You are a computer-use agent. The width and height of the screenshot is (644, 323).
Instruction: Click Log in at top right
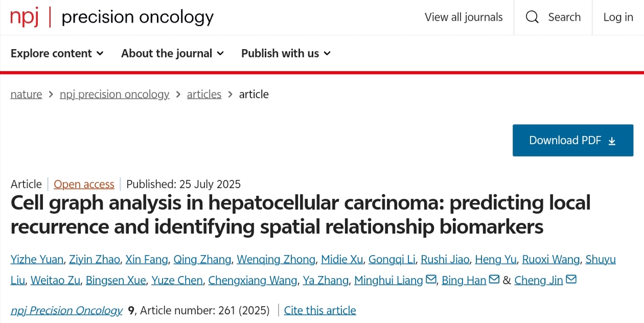(x=618, y=17)
